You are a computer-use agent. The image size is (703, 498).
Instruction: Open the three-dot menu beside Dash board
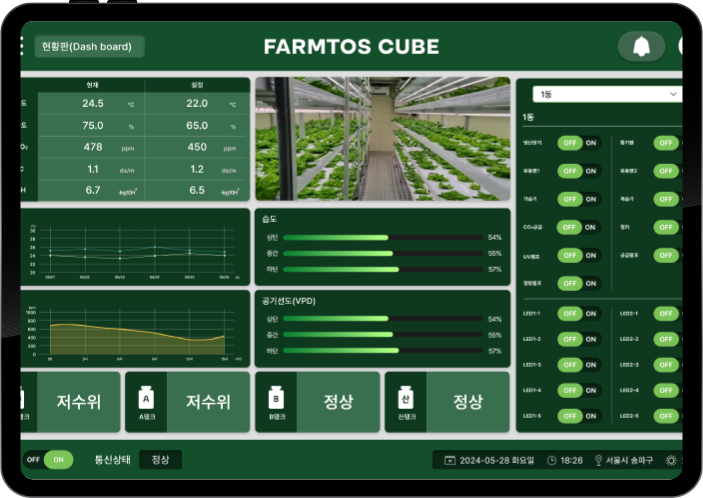22,46
